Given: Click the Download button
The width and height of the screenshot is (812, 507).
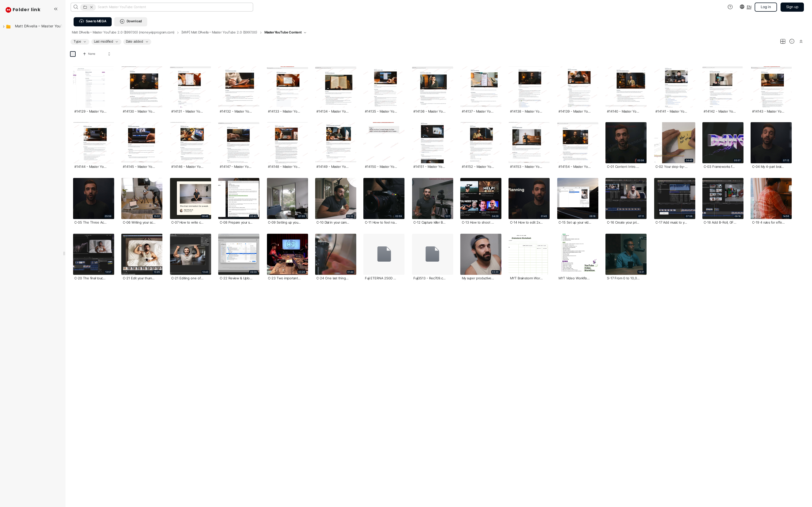Looking at the screenshot, I should 130,22.
